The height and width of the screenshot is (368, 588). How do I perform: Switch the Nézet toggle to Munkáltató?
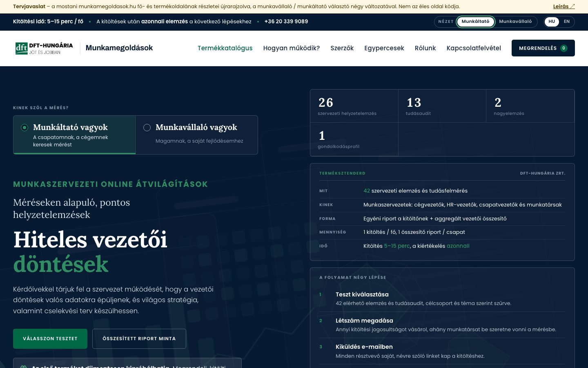pyautogui.click(x=475, y=22)
